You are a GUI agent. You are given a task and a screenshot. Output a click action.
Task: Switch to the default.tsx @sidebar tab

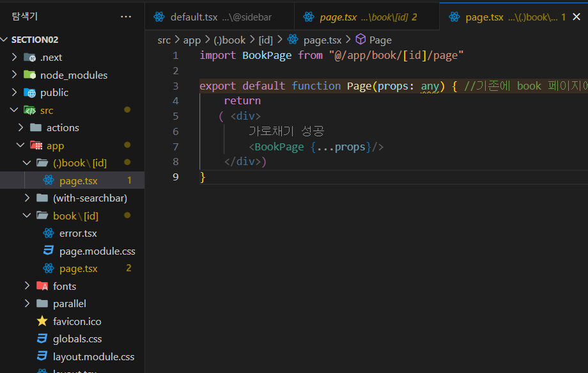[220, 17]
